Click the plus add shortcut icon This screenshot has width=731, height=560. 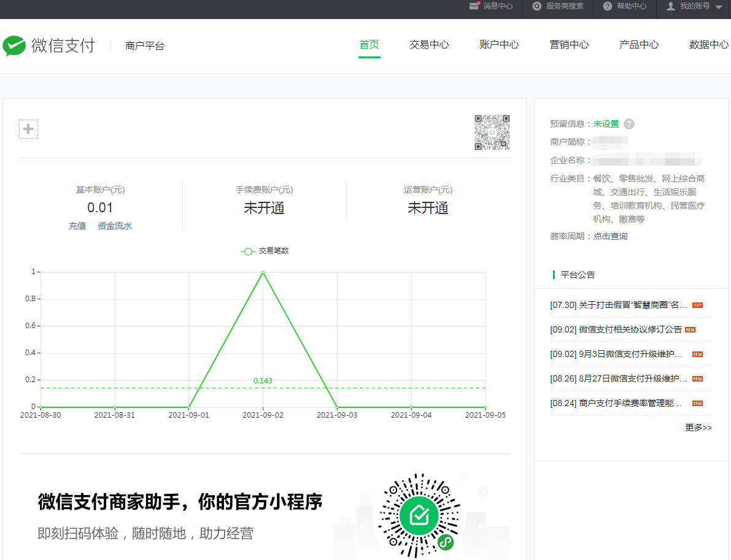point(28,129)
